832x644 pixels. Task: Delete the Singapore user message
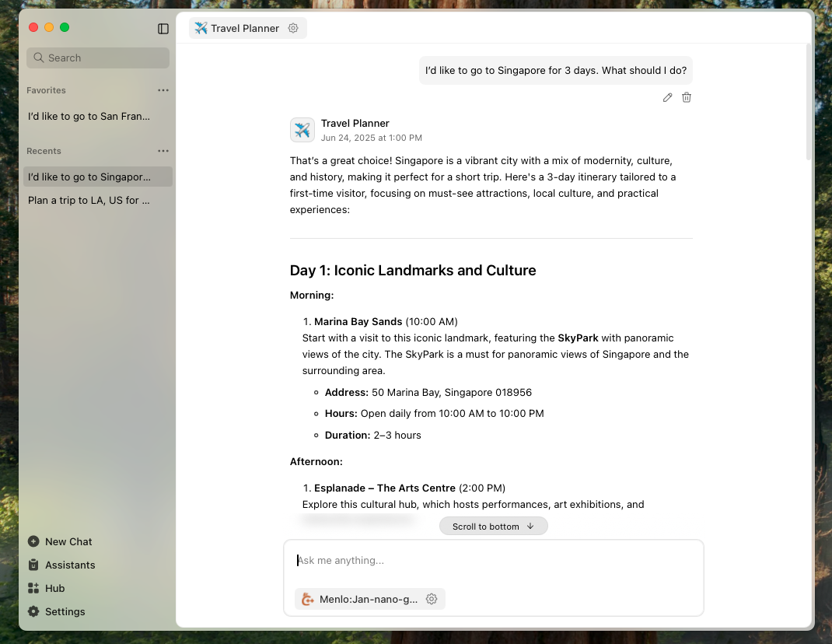coord(687,97)
